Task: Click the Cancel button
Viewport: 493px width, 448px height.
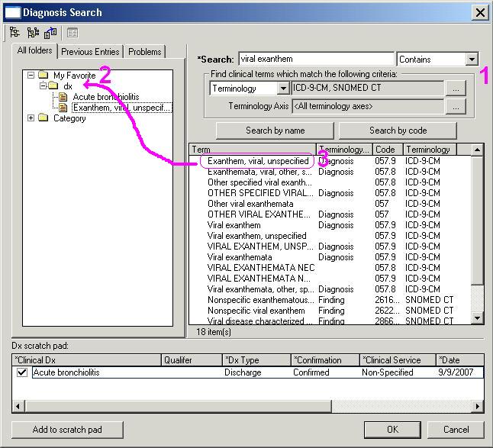Action: click(456, 430)
